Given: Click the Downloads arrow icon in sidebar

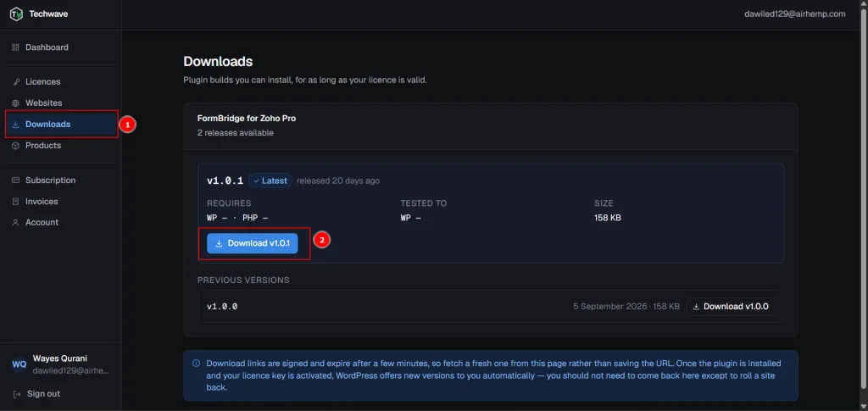Looking at the screenshot, I should 15,125.
